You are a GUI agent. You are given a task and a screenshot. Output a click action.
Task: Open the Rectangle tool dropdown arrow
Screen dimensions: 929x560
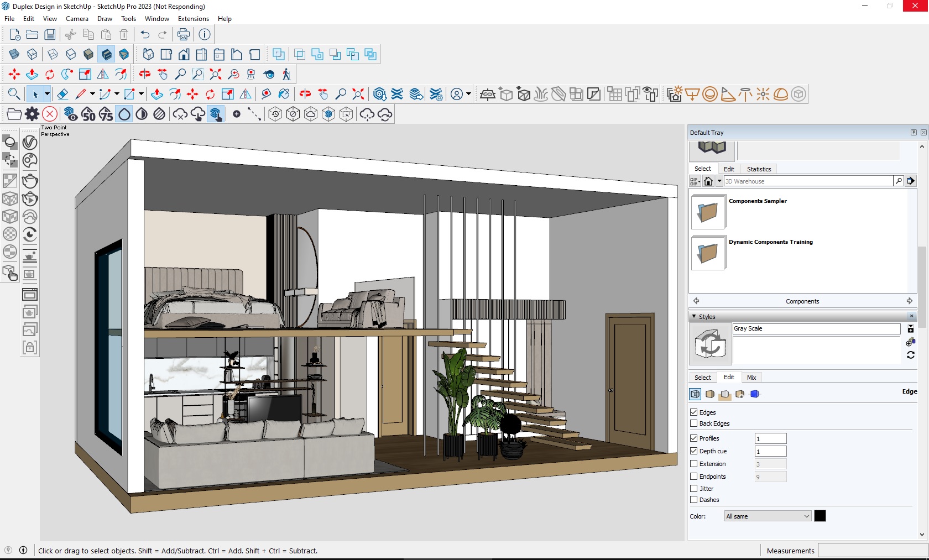(x=141, y=94)
